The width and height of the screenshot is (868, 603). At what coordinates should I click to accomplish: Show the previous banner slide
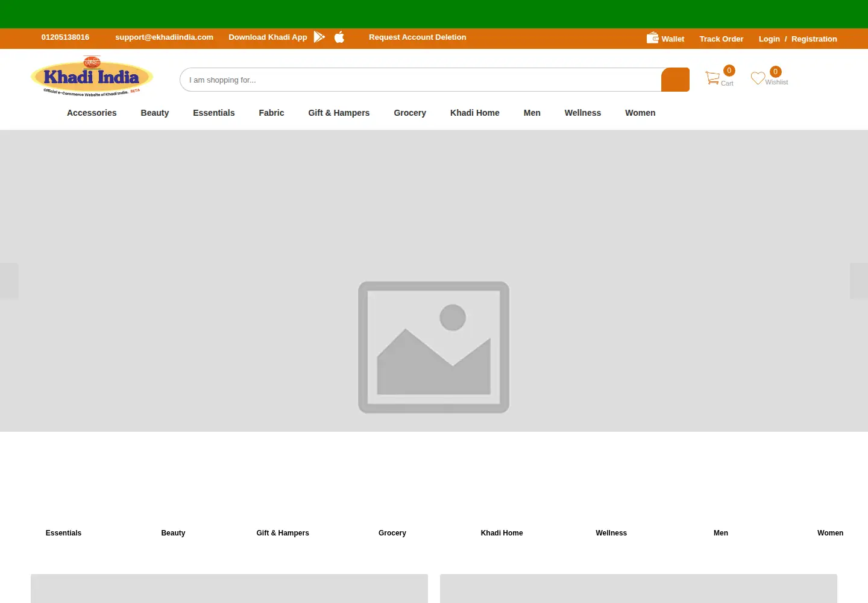(9, 281)
